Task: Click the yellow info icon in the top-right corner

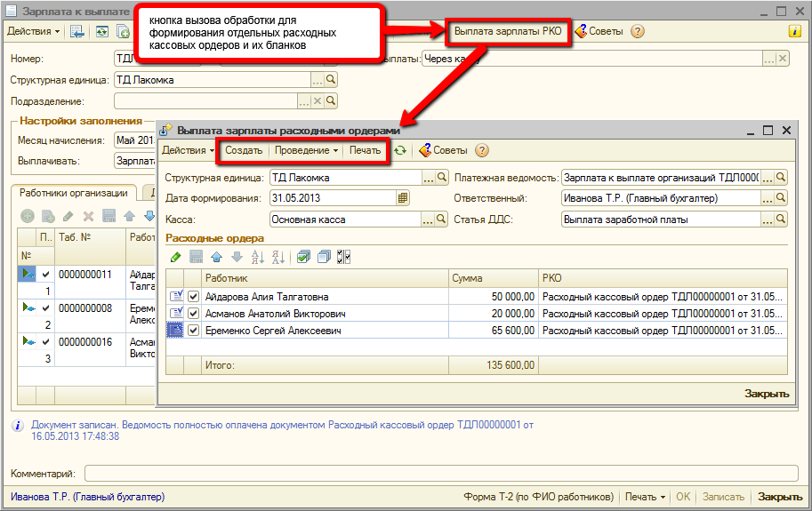Action: point(795,31)
